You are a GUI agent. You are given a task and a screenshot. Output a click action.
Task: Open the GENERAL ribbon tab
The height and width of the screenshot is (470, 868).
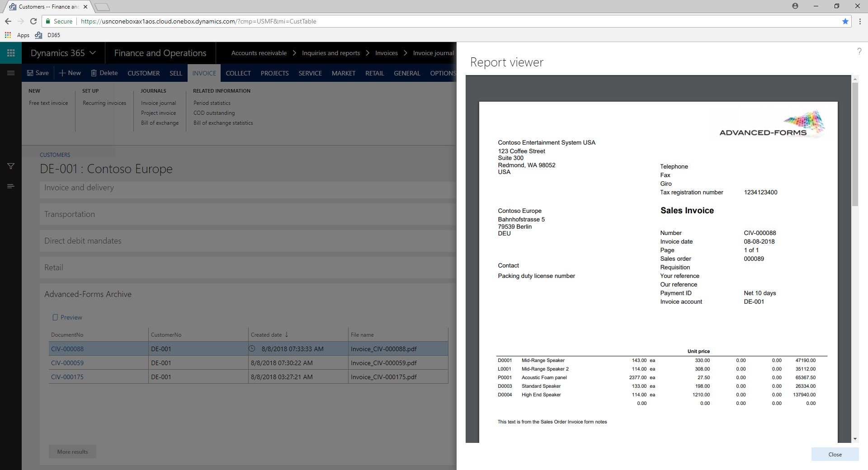407,73
